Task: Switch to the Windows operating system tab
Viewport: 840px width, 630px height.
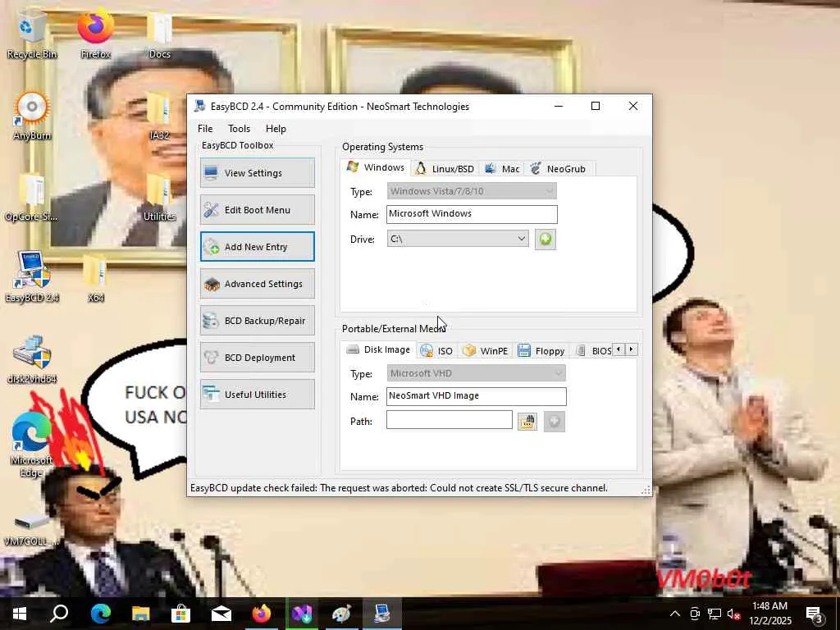Action: coord(375,167)
